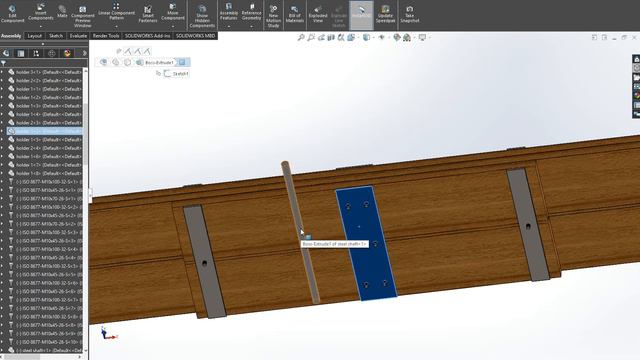Image resolution: width=640 pixels, height=360 pixels.
Task: Expand the holder 3<1> tree node
Action: click(x=2, y=72)
